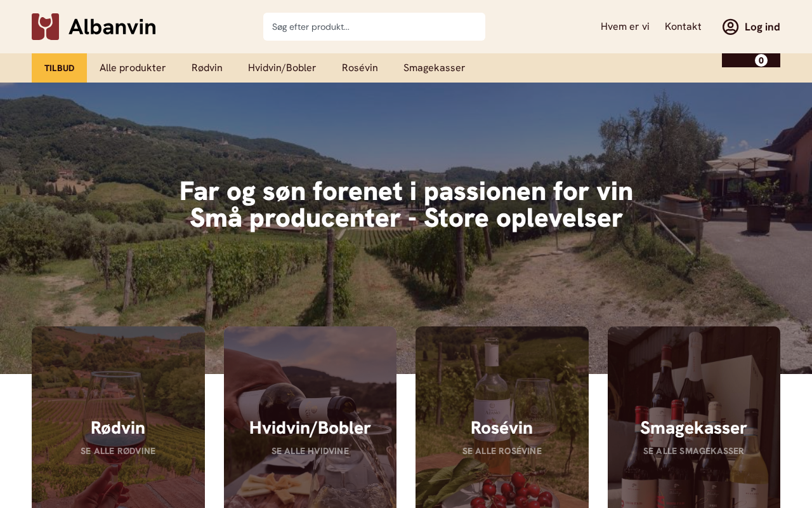Open the TILBUD offers tab
This screenshot has width=812, height=508.
pos(59,68)
